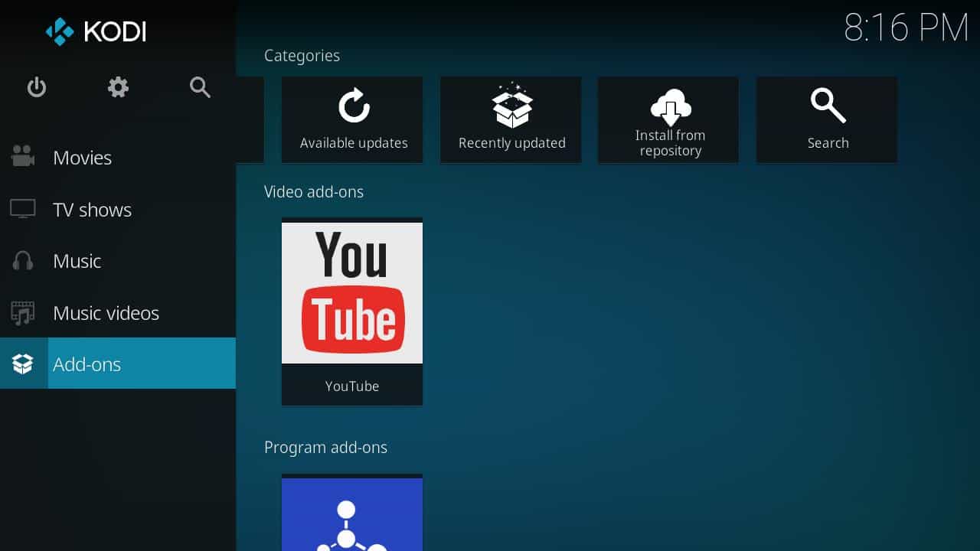Screen dimensions: 980x551
Task: Select the Music headphones icon
Action: point(23,261)
